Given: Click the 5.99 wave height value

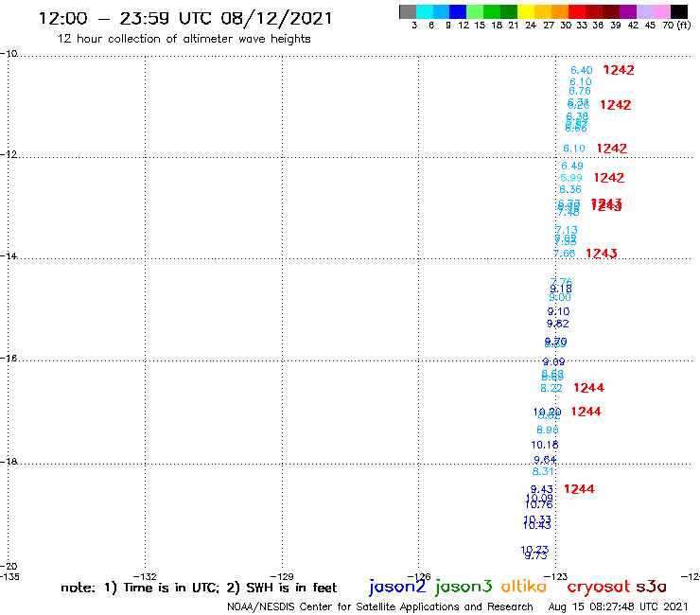Looking at the screenshot, I should (571, 178).
